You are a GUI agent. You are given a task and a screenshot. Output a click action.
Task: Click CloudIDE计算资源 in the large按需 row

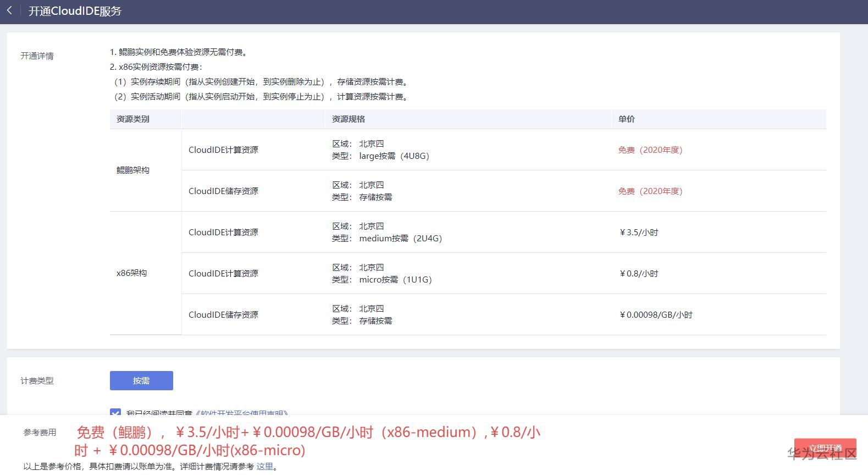click(223, 150)
